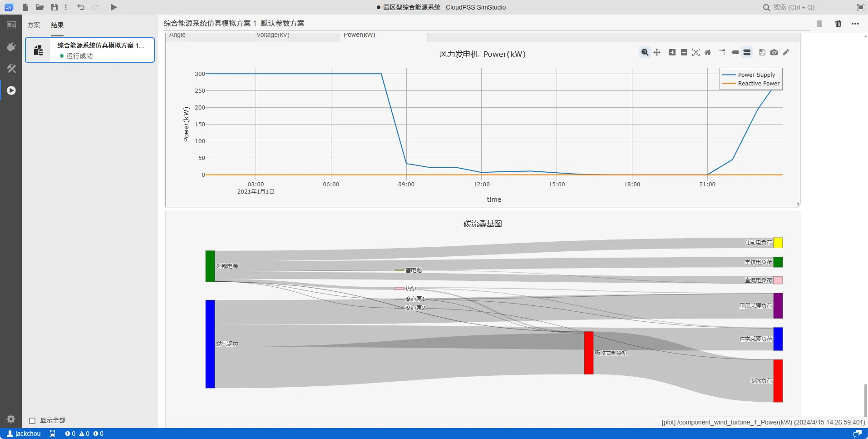Open the summary panel in the sidebar
Image resolution: width=868 pixels, height=439 pixels.
pyautogui.click(x=11, y=25)
